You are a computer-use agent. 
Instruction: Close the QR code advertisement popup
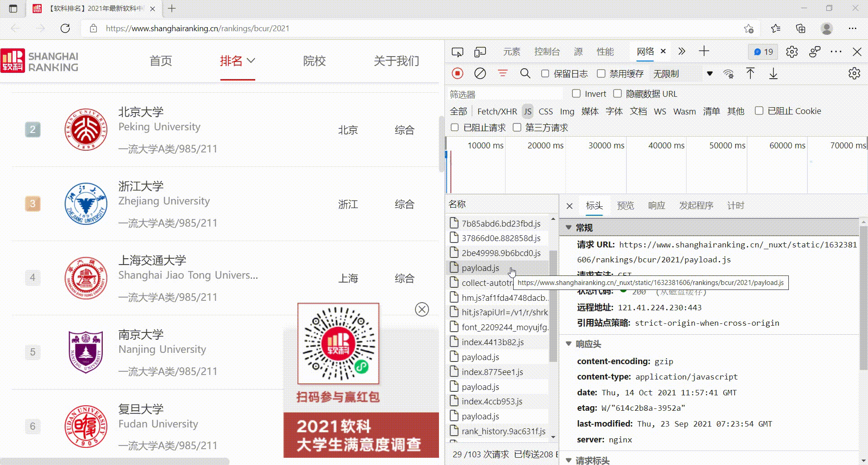click(422, 309)
